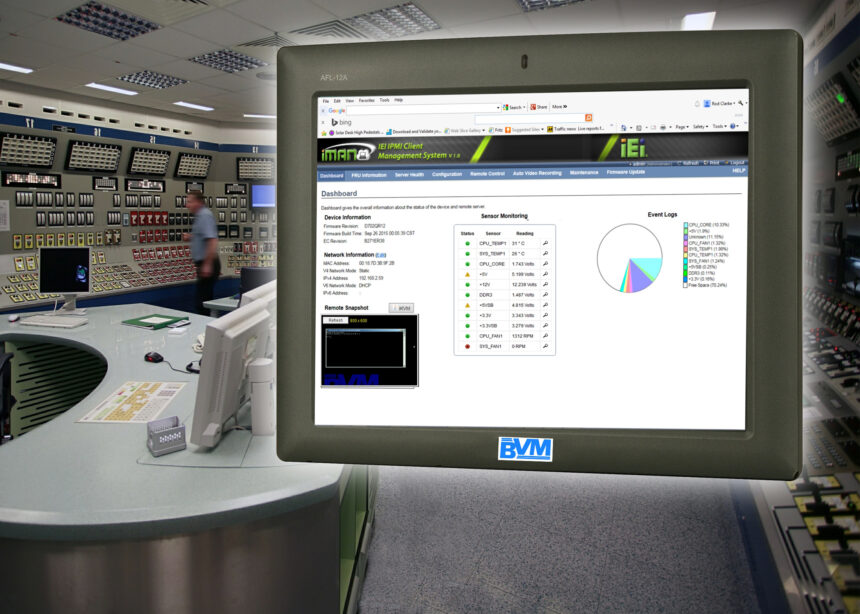The image size is (860, 614).
Task: Click the Print link in header bar
Action: point(711,162)
